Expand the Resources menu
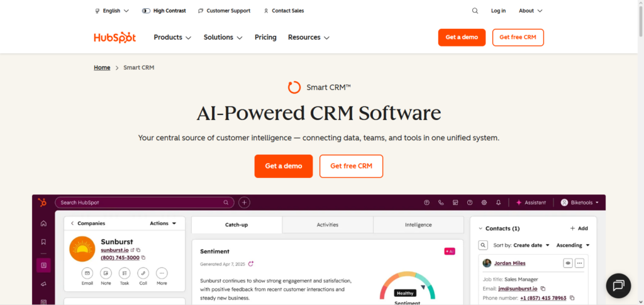Screen dimensions: 644x305 309,37
